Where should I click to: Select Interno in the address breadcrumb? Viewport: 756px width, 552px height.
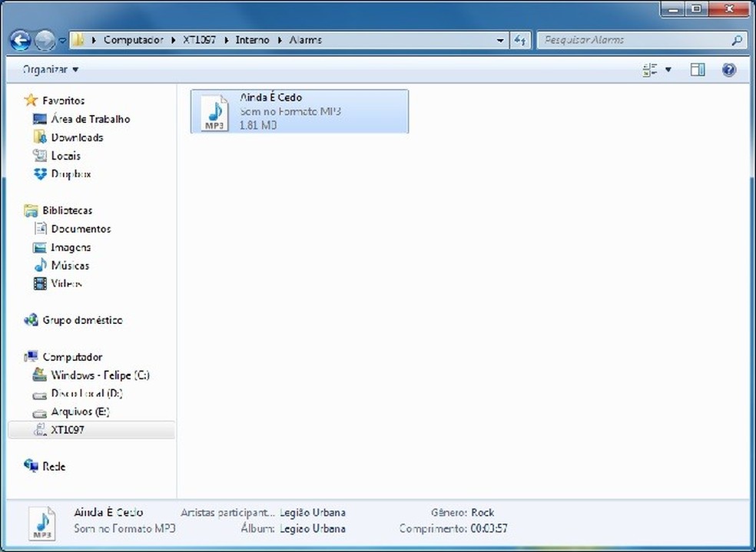point(252,40)
